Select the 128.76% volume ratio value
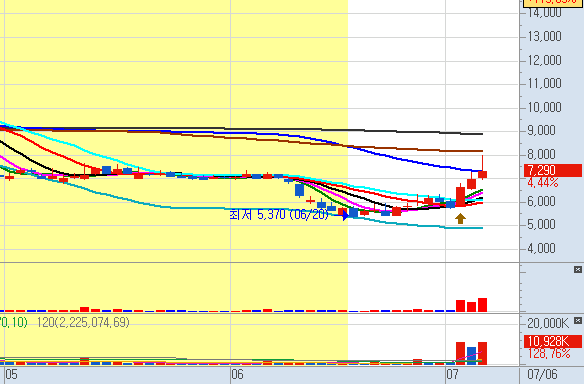584x384 pixels. pos(549,353)
